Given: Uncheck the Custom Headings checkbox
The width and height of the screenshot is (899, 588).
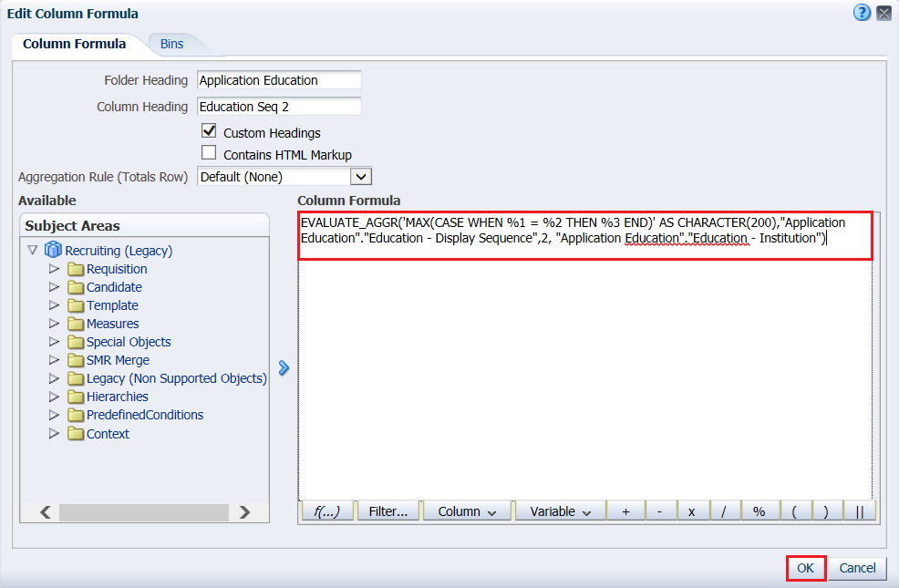Looking at the screenshot, I should (209, 131).
